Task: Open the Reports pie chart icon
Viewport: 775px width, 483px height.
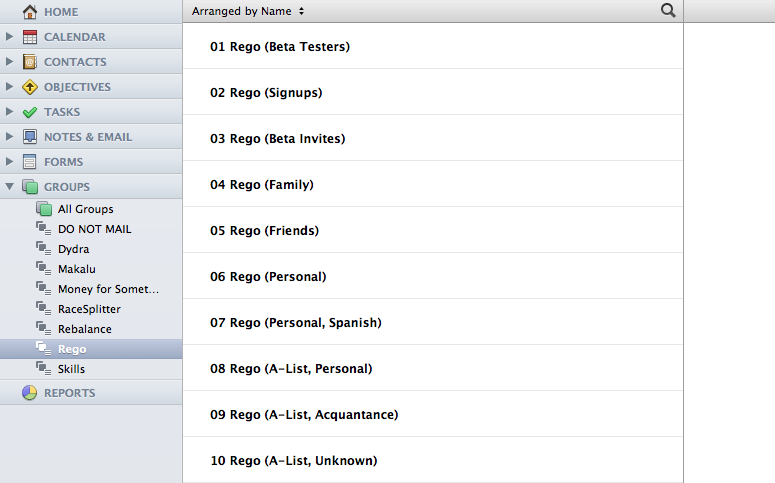Action: click(30, 393)
